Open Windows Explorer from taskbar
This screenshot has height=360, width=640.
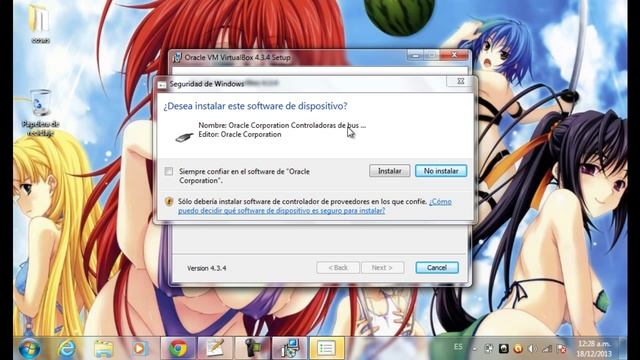104,349
